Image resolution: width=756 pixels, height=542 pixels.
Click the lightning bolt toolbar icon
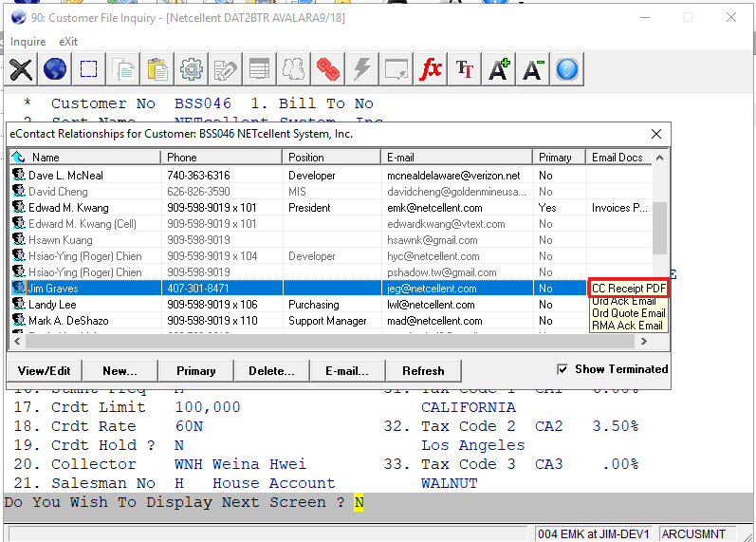[362, 69]
